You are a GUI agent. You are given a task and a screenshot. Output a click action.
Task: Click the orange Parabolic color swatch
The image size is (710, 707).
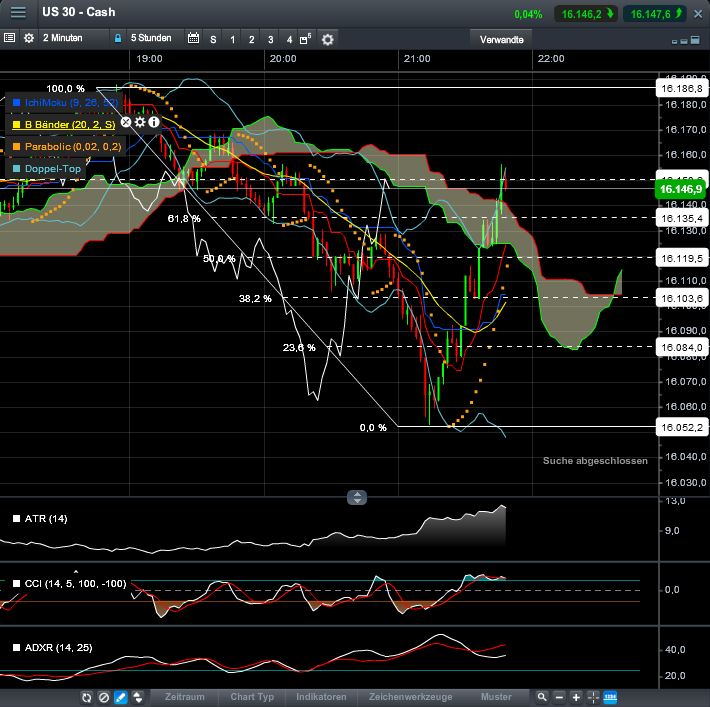pos(16,147)
